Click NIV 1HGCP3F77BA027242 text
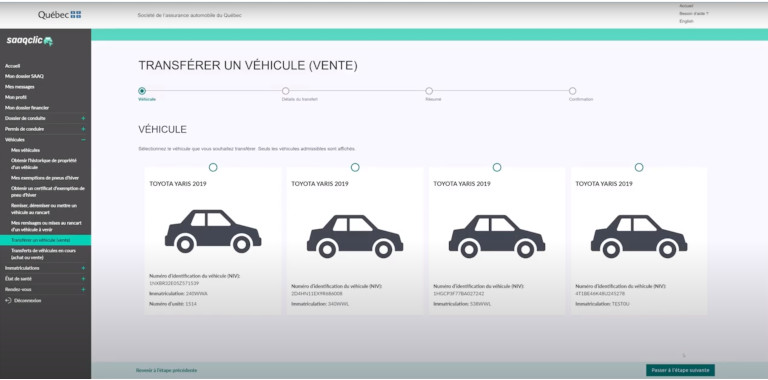 click(458, 294)
